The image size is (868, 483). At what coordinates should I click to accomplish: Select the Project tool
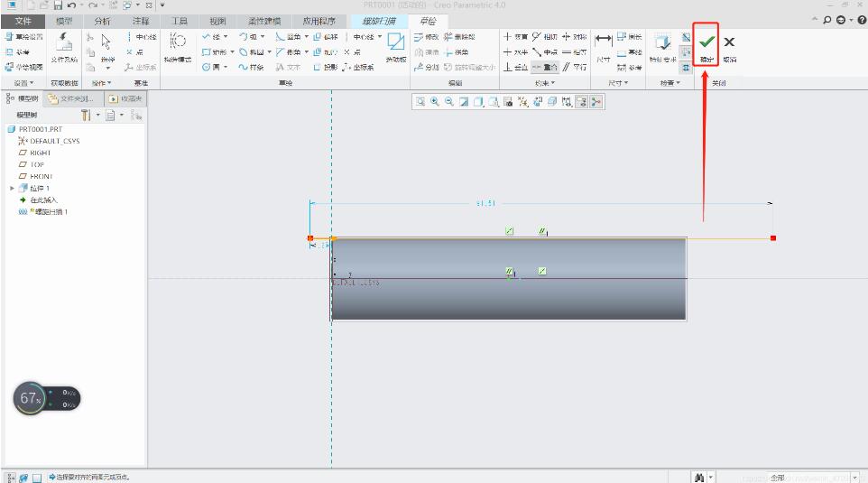(x=325, y=67)
